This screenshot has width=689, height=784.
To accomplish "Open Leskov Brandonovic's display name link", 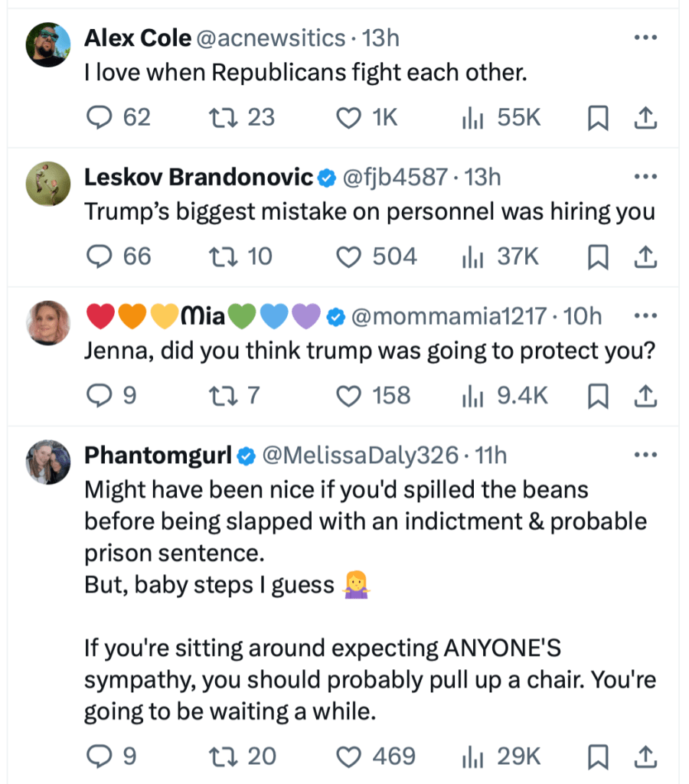I will (198, 177).
